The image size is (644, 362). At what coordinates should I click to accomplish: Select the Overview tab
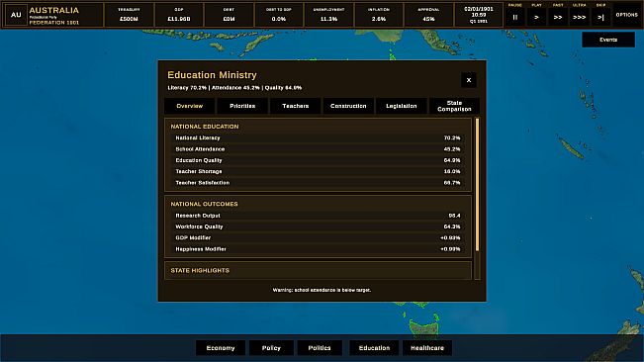[x=189, y=106]
